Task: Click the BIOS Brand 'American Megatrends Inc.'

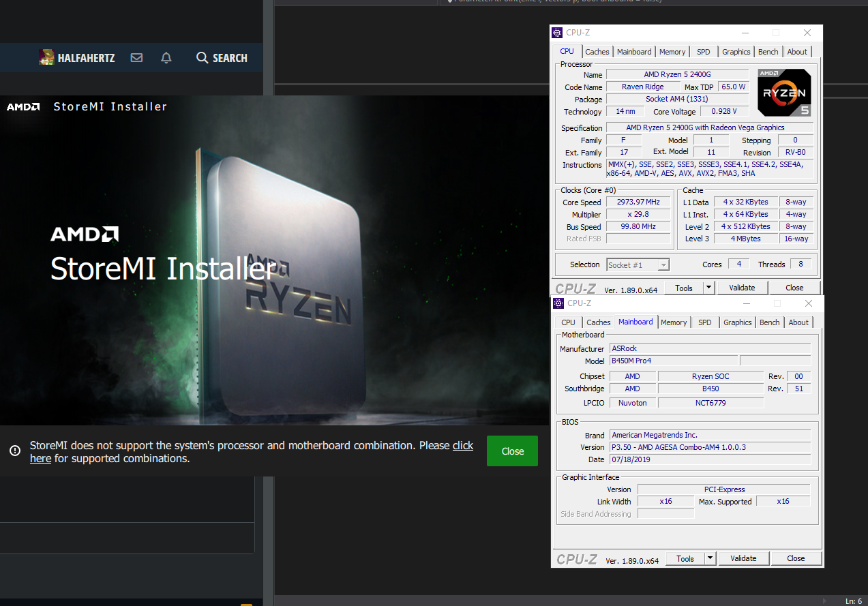Action: pyautogui.click(x=710, y=435)
